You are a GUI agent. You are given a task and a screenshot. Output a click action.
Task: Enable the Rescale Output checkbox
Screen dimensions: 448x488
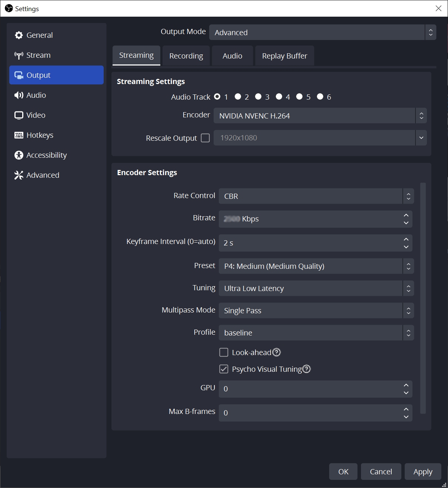tap(205, 138)
